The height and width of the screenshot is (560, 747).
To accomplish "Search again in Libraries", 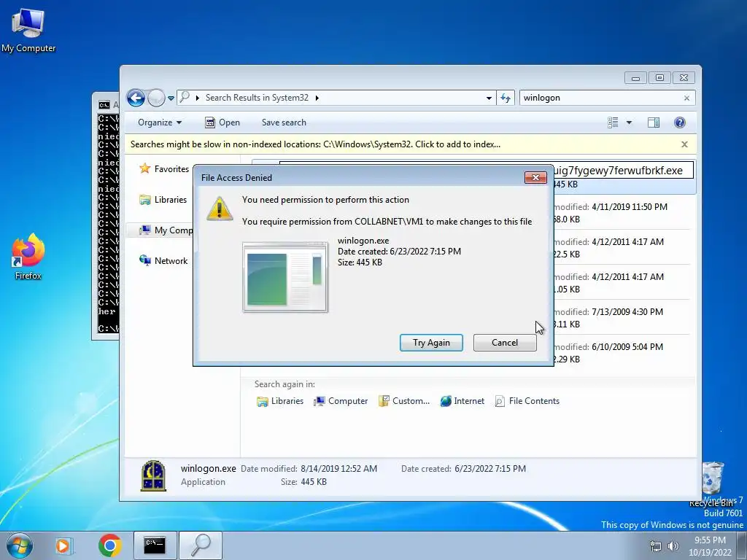I will pos(279,402).
